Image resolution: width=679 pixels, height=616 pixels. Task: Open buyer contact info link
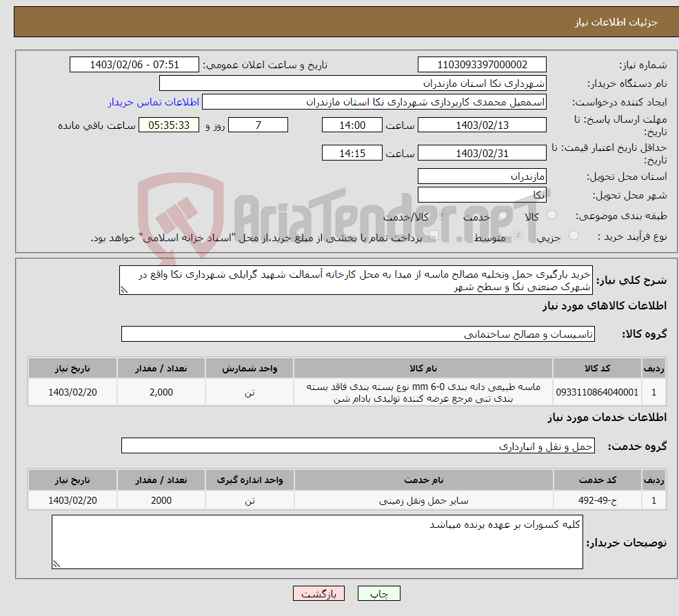[154, 102]
